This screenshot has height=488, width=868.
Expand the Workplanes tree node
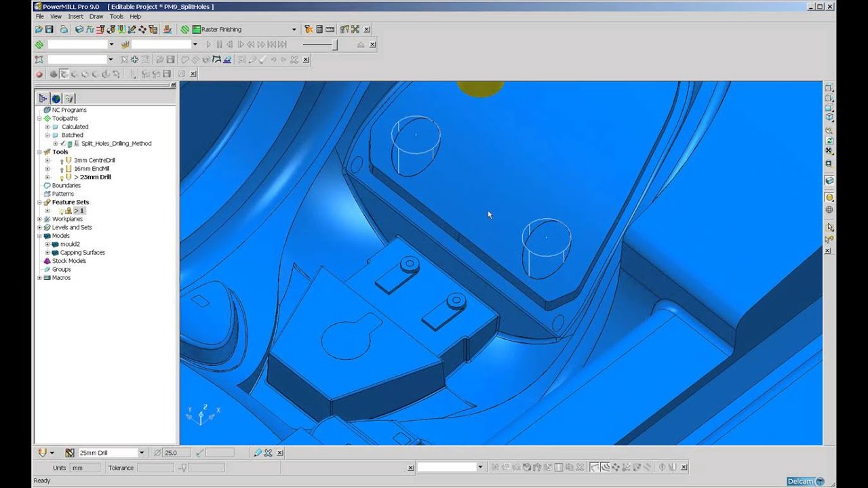tap(39, 219)
